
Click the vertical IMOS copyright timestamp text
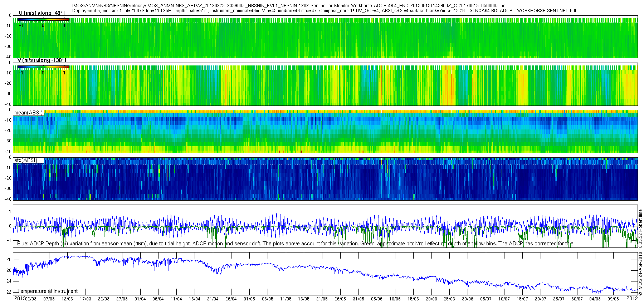click(x=640, y=252)
